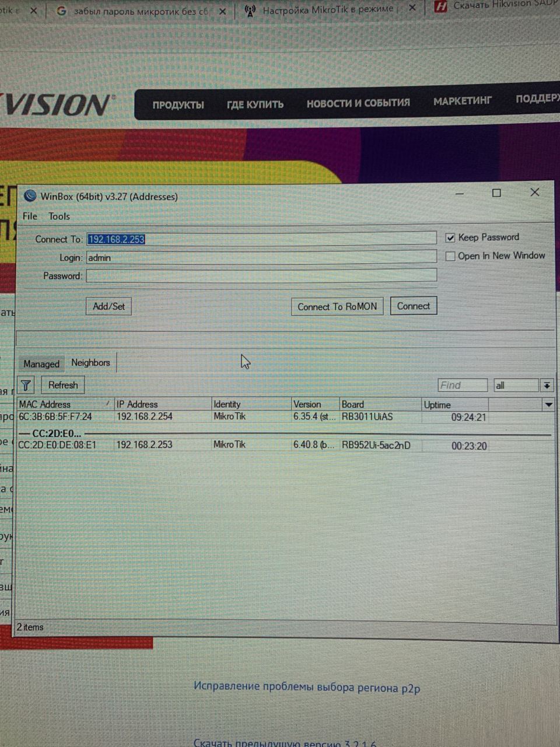
Task: Click the version 6.40.8 cell
Action: (314, 445)
